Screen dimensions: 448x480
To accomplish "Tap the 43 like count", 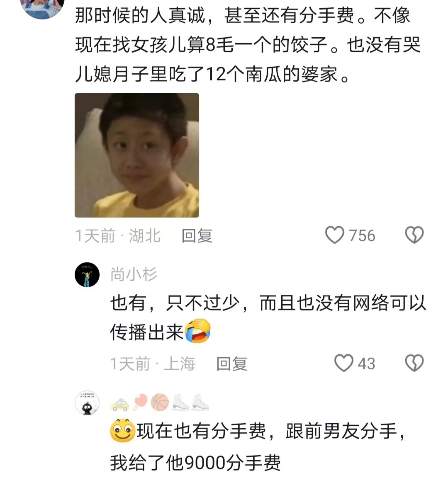I will point(367,364).
